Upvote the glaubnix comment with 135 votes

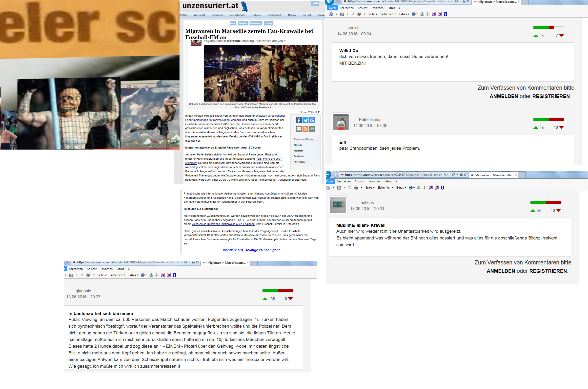click(x=265, y=299)
